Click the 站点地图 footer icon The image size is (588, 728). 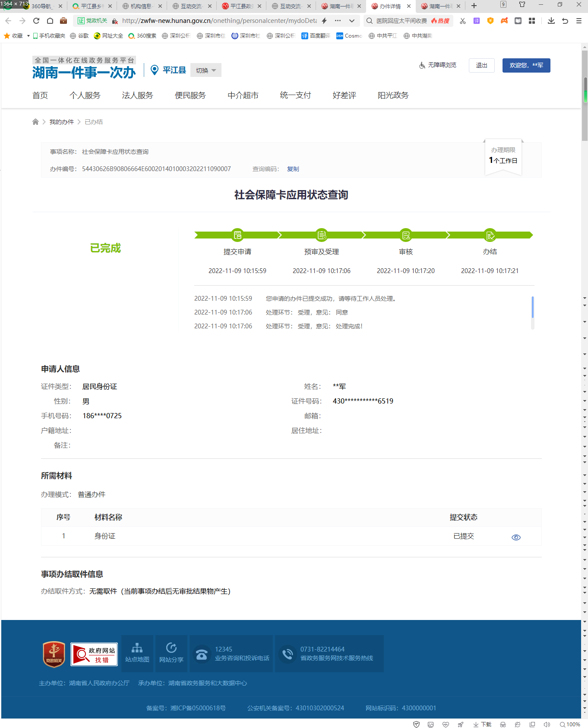click(x=137, y=653)
